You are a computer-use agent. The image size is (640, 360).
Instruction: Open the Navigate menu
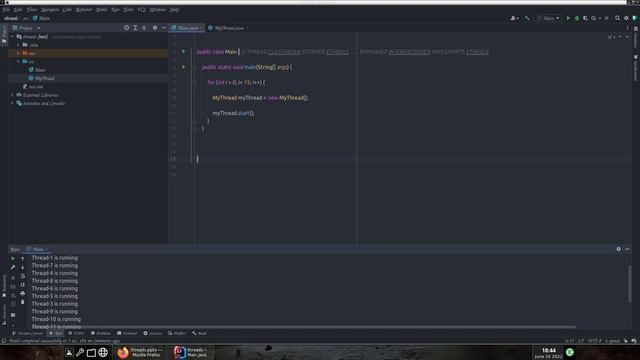tap(50, 9)
